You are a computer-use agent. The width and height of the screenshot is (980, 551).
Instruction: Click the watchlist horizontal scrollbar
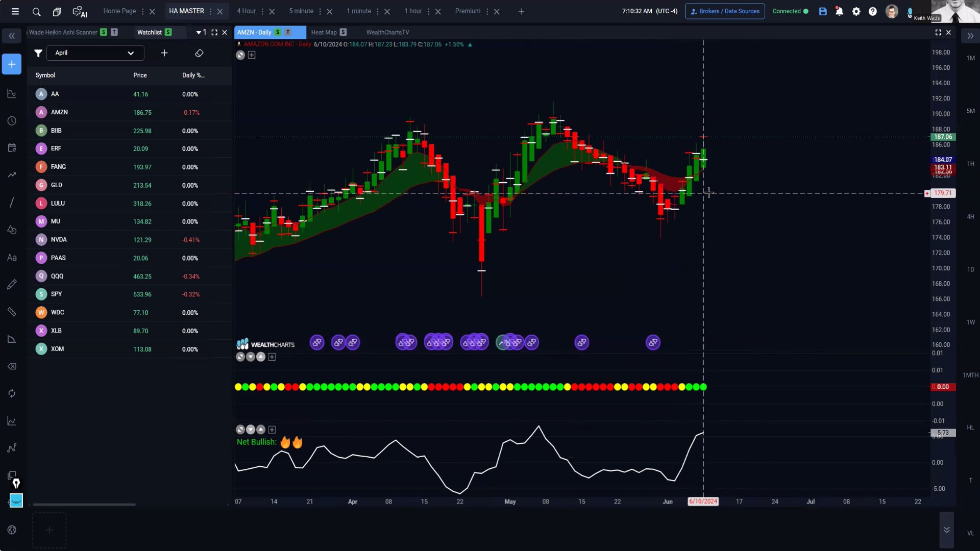click(x=84, y=505)
